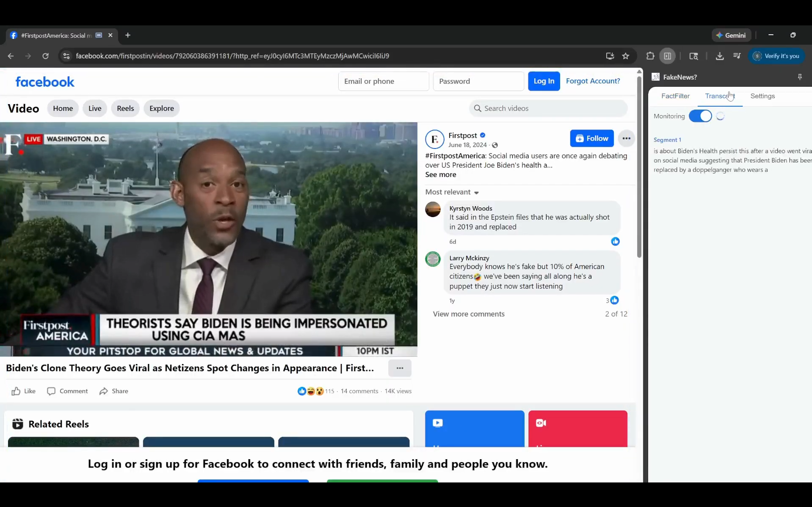812x507 pixels.
Task: Expand description with See more
Action: pyautogui.click(x=441, y=175)
